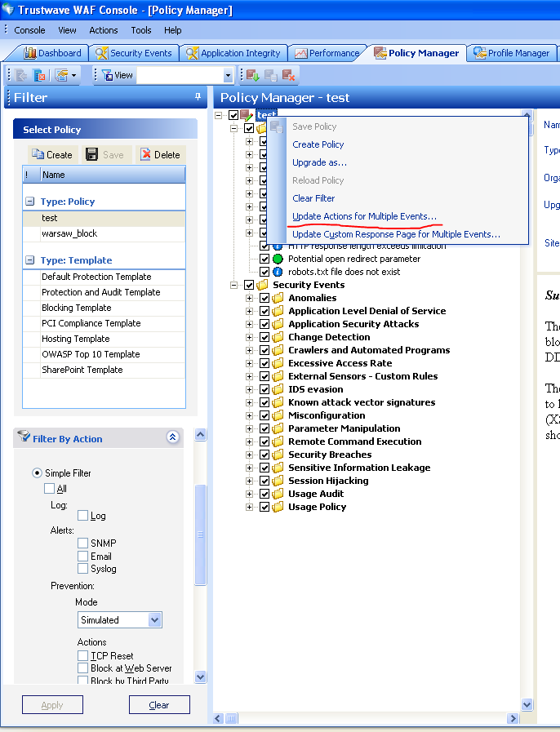Click the View filter funnel icon

click(x=105, y=75)
